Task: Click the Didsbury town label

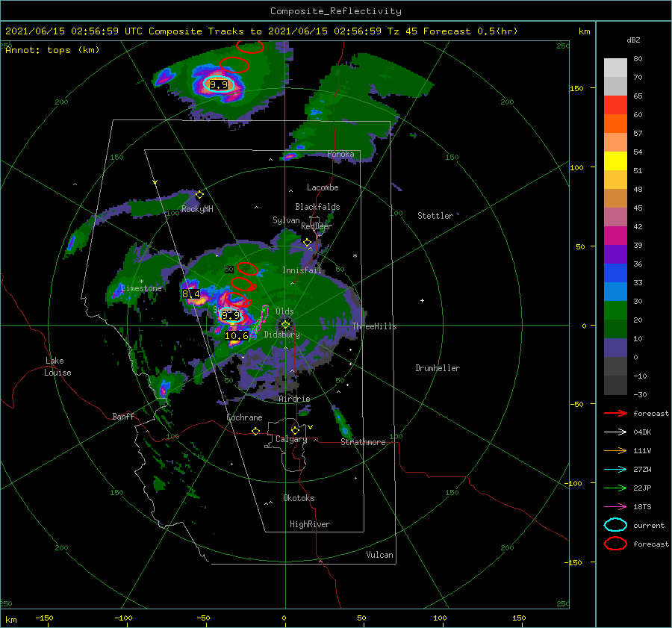Action: click(281, 335)
